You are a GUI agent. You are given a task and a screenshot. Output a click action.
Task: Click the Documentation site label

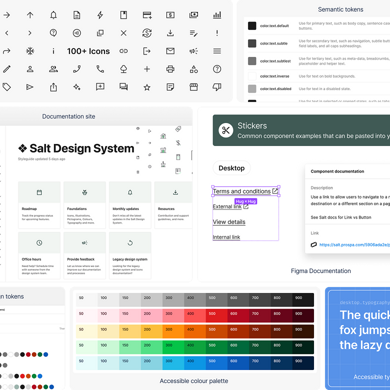click(x=69, y=117)
